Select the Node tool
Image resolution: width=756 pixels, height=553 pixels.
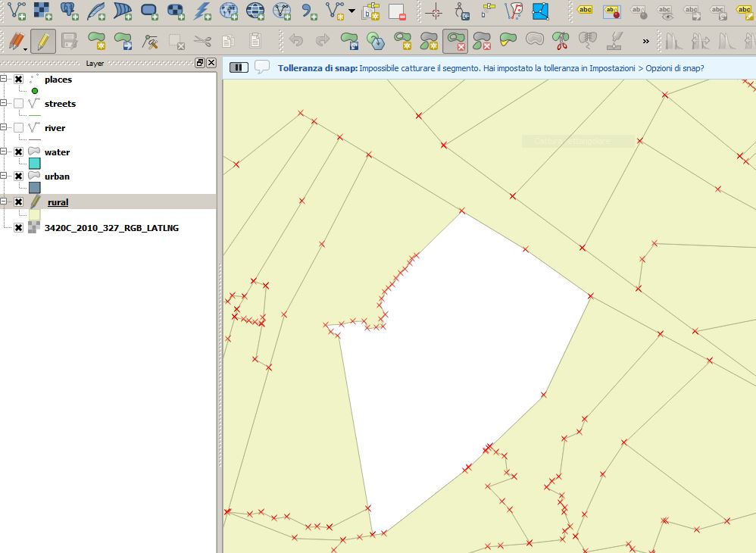[x=150, y=41]
